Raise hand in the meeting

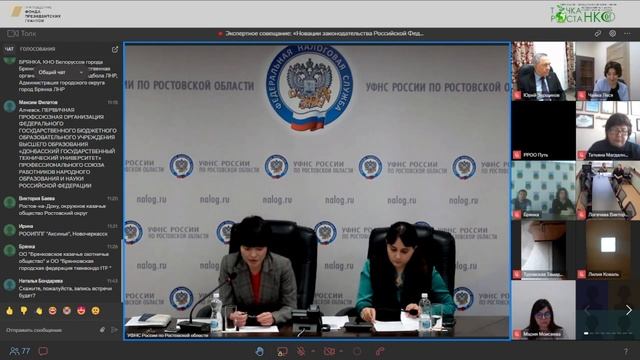pyautogui.click(x=260, y=351)
